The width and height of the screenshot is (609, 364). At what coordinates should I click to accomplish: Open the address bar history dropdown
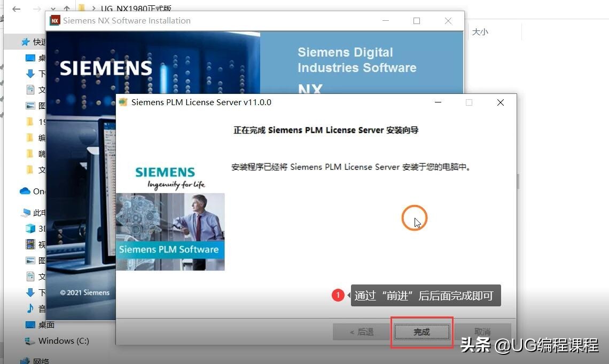coord(52,8)
